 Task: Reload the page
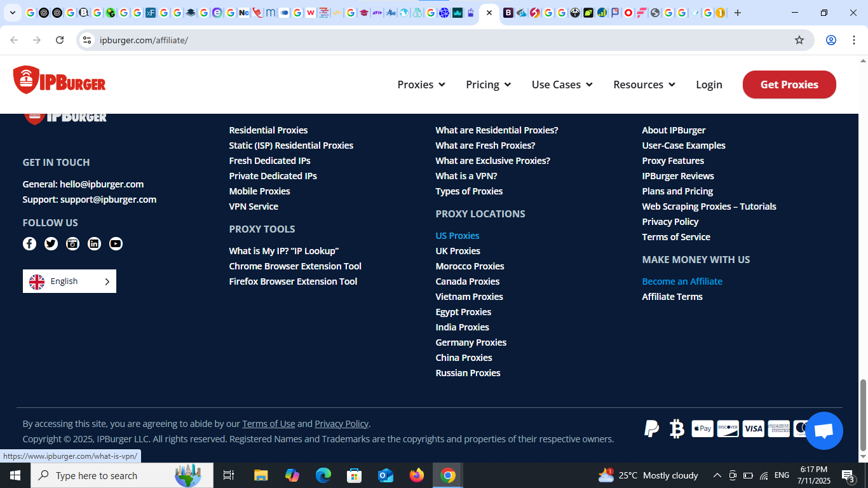click(x=60, y=40)
